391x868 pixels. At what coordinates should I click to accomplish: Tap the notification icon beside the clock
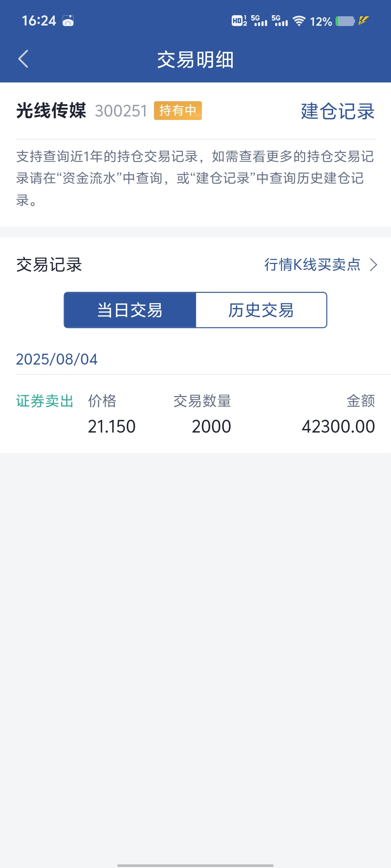68,21
